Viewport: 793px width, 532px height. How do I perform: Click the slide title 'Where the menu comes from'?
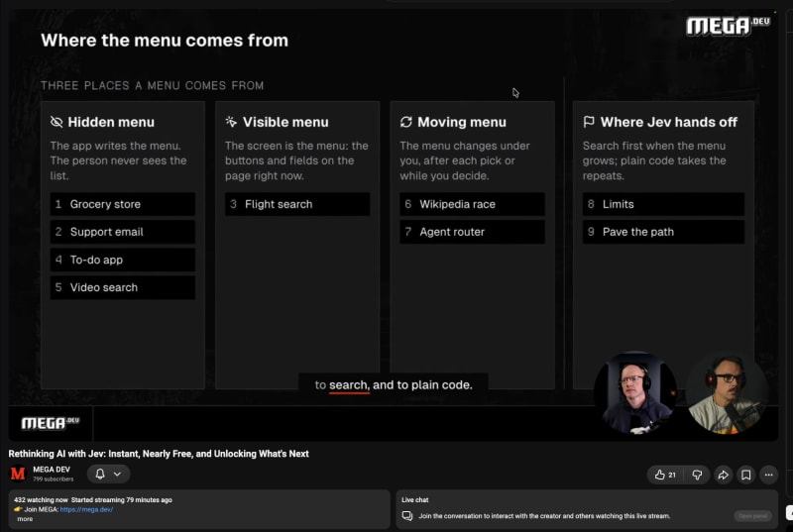point(165,40)
